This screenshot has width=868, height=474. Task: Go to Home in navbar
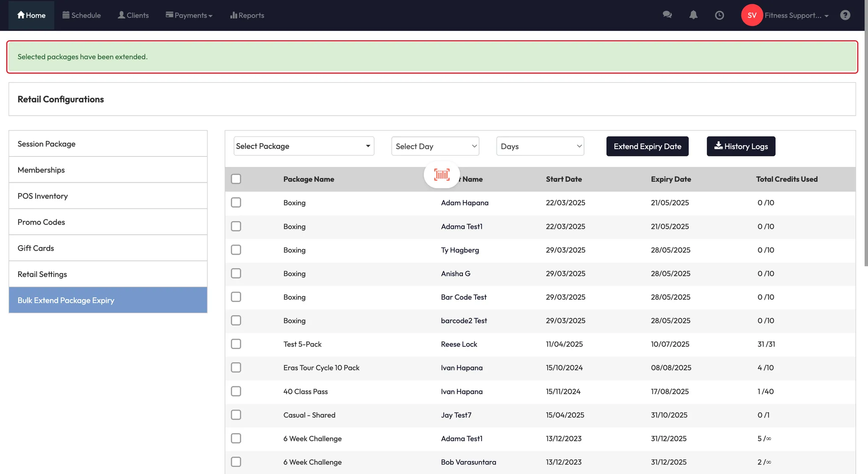31,15
